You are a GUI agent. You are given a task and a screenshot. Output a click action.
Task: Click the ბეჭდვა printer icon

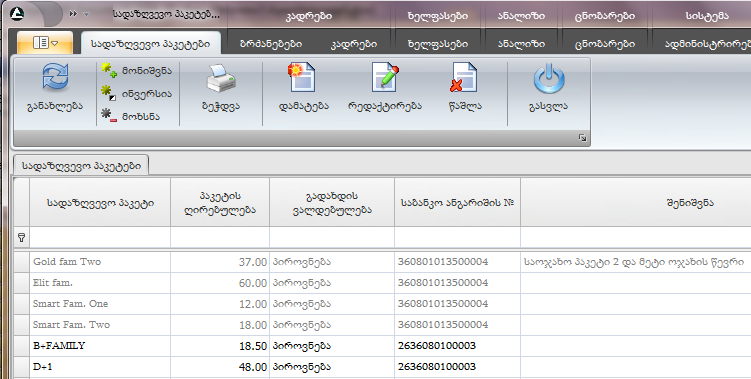(221, 79)
